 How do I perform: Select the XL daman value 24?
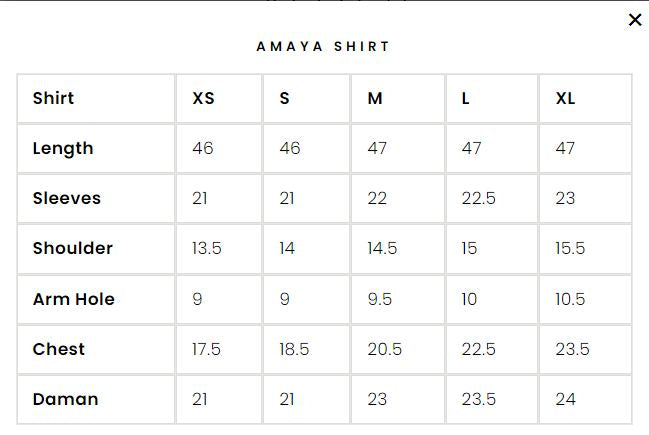(566, 399)
